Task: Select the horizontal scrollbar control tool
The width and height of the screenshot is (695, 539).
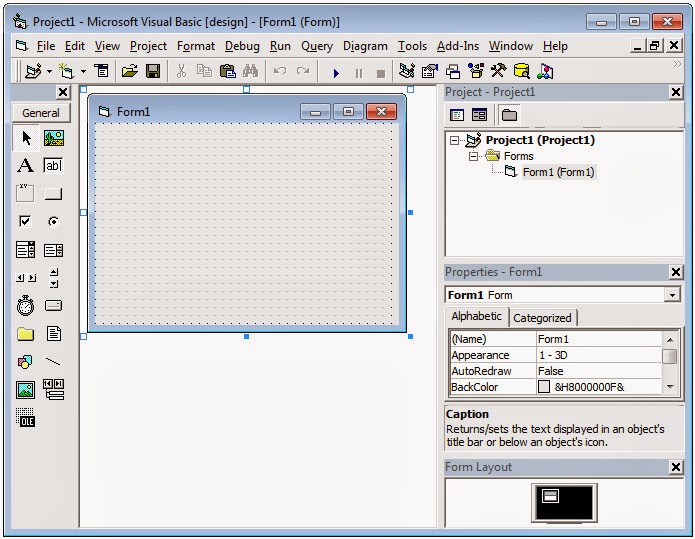Action: pyautogui.click(x=26, y=278)
